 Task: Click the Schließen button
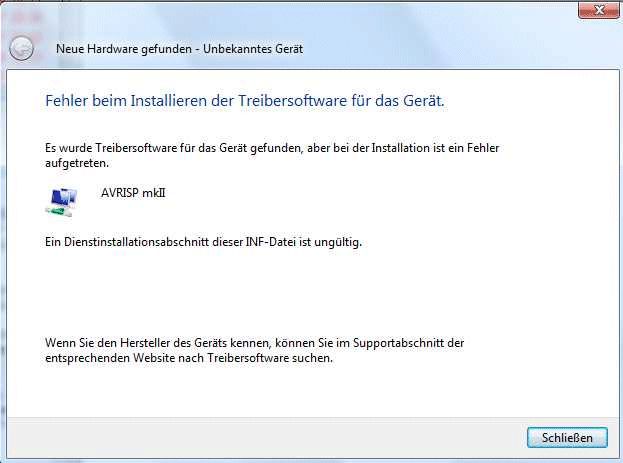click(567, 438)
